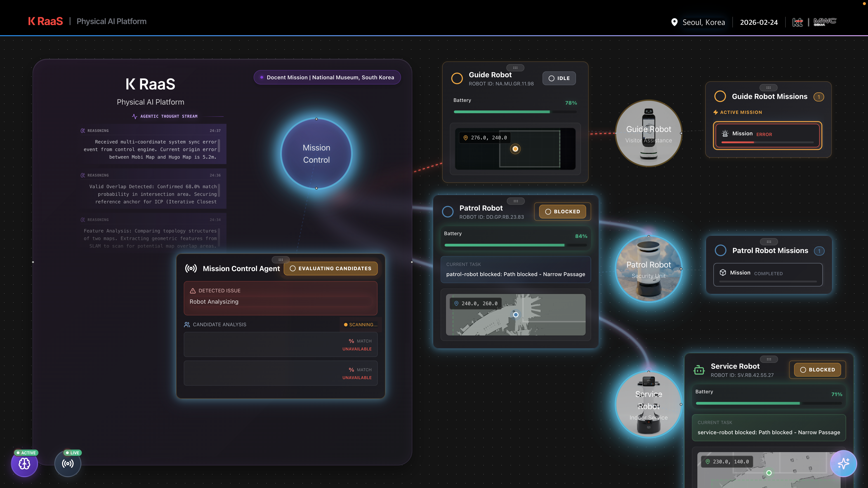Click the Guide Robot Missions count badge
Screen dimensions: 868x488
819,97
